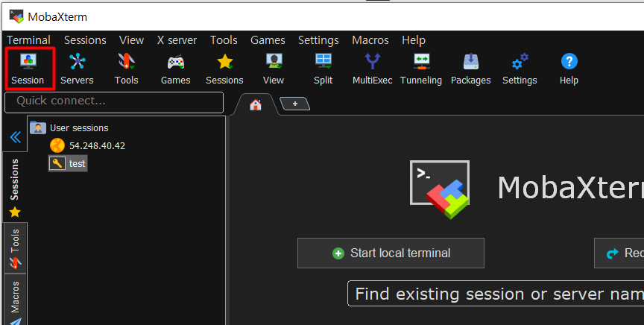Select the 54.248.40.42 session entry
This screenshot has height=325, width=644.
(x=97, y=145)
